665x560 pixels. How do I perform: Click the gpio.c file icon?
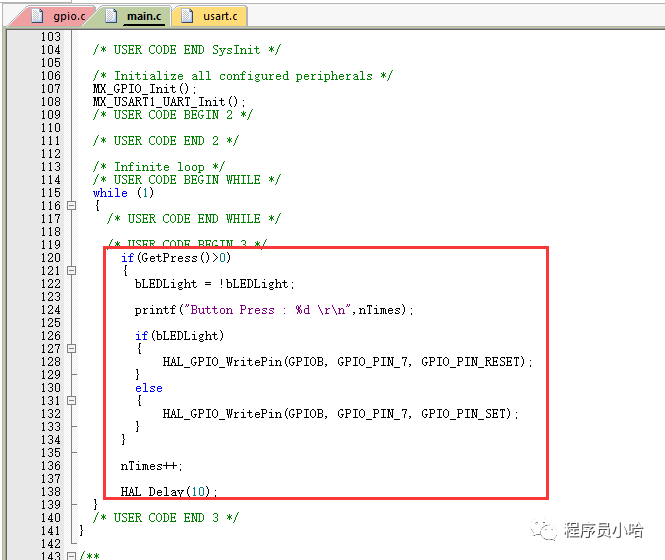click(x=38, y=16)
